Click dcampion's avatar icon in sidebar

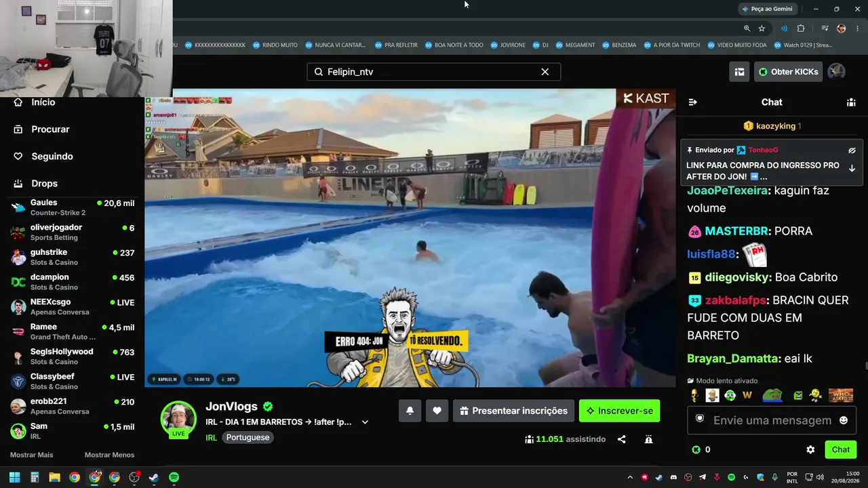[18, 282]
